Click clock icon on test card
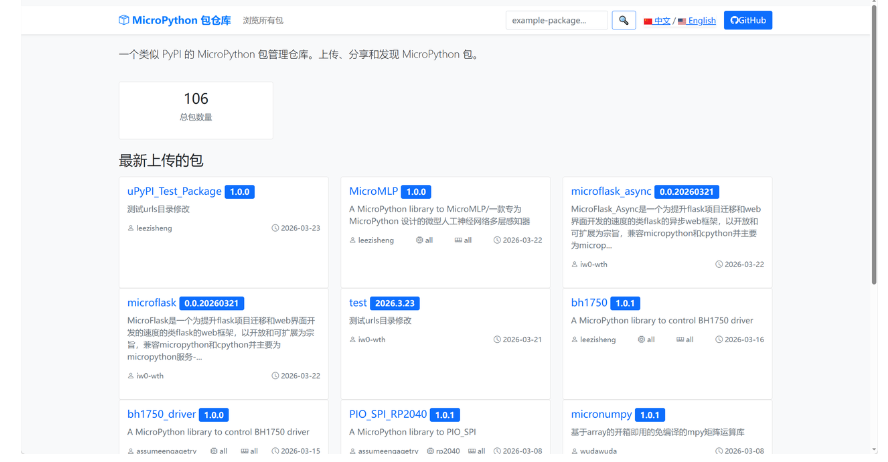Viewport: 888px width, 462px height. (x=497, y=340)
